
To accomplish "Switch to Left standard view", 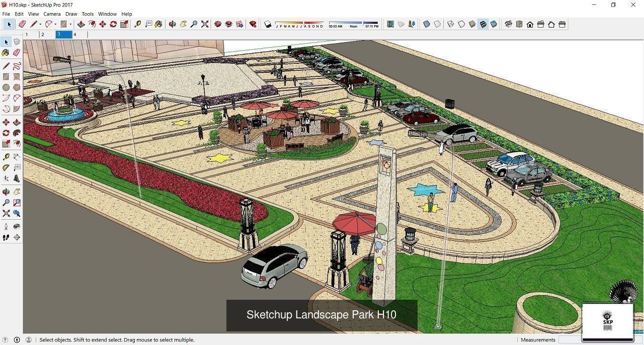I will tap(562, 24).
